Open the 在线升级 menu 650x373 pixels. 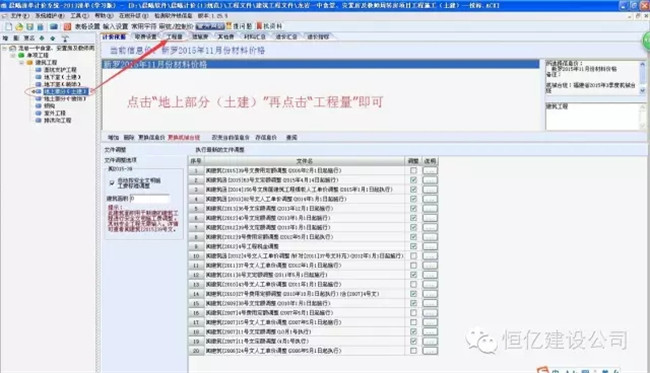[x=133, y=16]
